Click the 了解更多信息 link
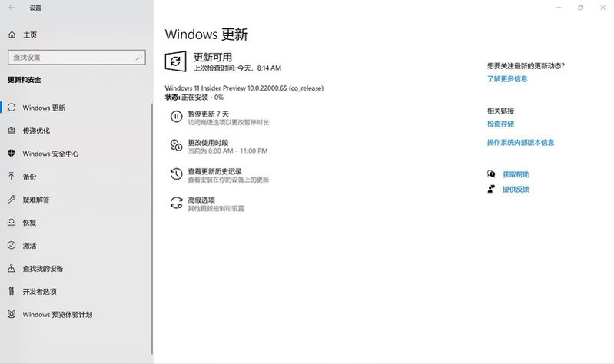Viewport: 614px width, 364px height. (x=507, y=79)
